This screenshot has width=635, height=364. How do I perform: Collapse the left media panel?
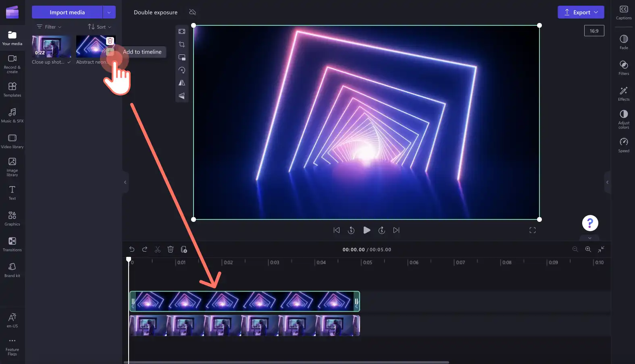[x=125, y=182]
